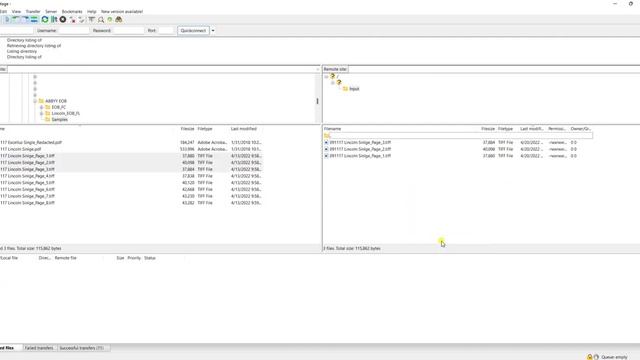Image resolution: width=640 pixels, height=360 pixels.
Task: Select local Sinlge_Page_8.tiff file
Action: 27,202
